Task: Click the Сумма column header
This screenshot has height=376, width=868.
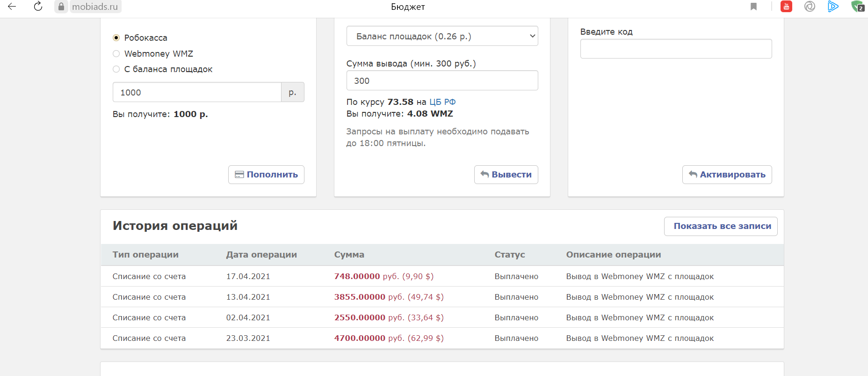Action: point(349,255)
